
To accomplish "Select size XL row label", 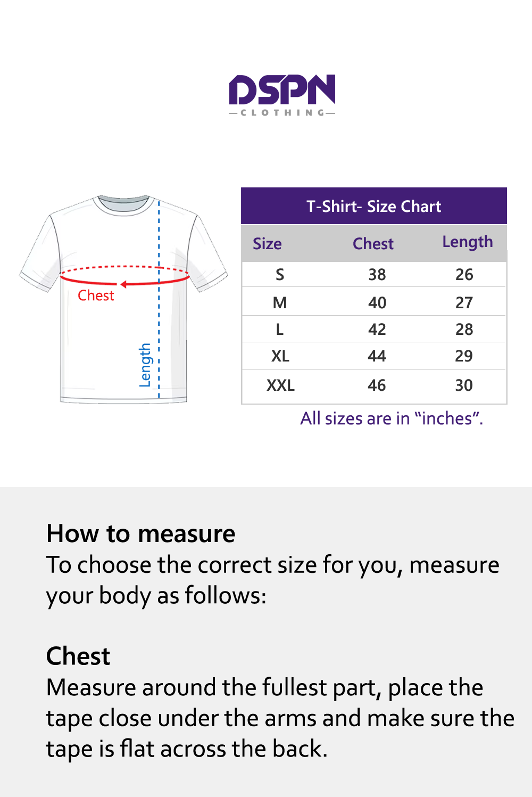I will 280,356.
